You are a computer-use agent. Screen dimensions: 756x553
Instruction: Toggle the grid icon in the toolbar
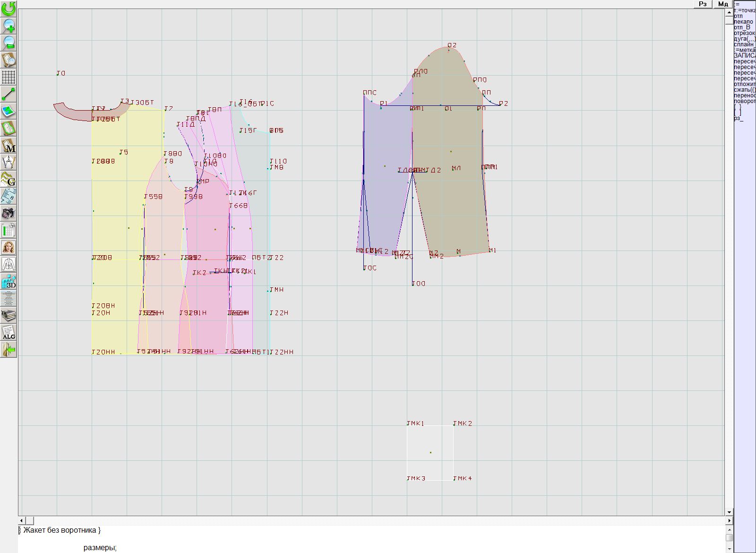9,77
